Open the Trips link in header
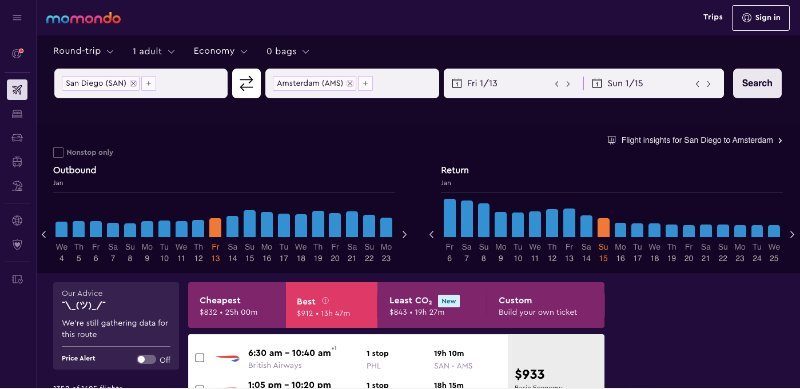 click(713, 17)
